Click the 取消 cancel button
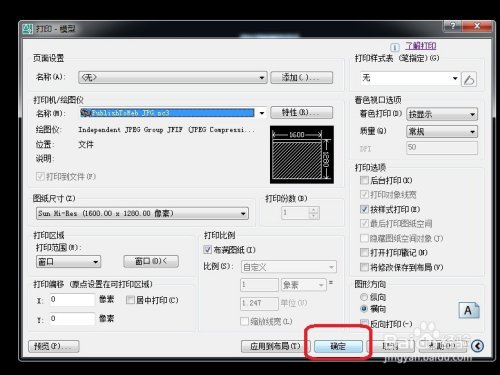 click(x=390, y=346)
